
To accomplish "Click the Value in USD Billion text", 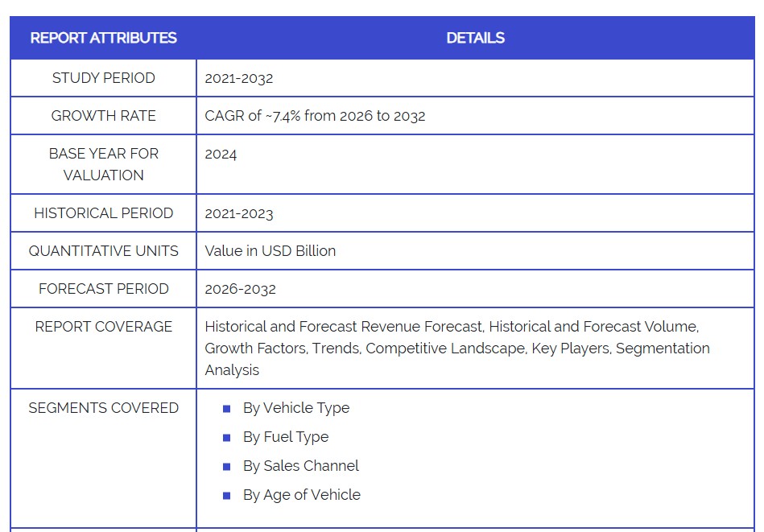I will (x=270, y=251).
